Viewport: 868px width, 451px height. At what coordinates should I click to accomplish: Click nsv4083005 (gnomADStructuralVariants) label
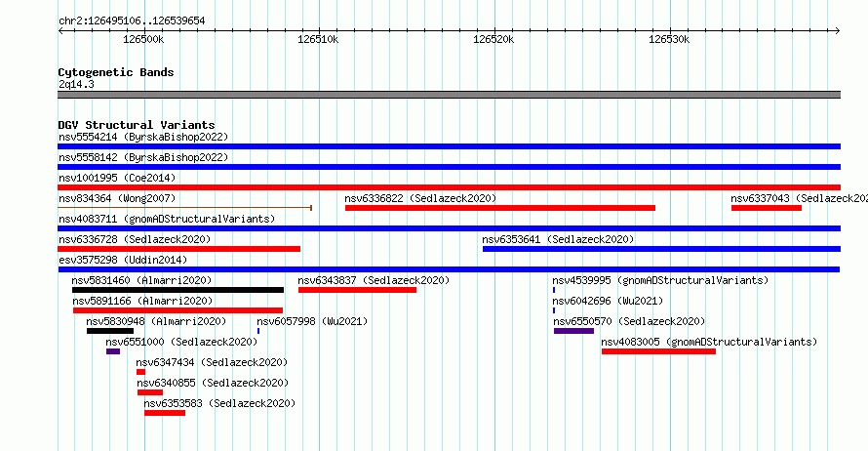pos(709,342)
